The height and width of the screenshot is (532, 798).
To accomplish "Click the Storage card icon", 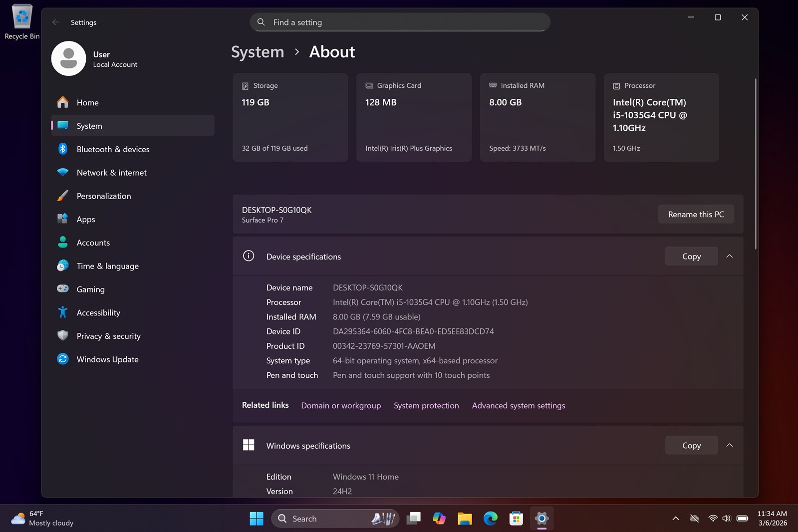I will [245, 86].
